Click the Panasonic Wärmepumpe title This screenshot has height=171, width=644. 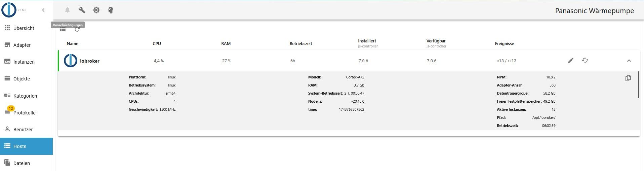(x=595, y=11)
